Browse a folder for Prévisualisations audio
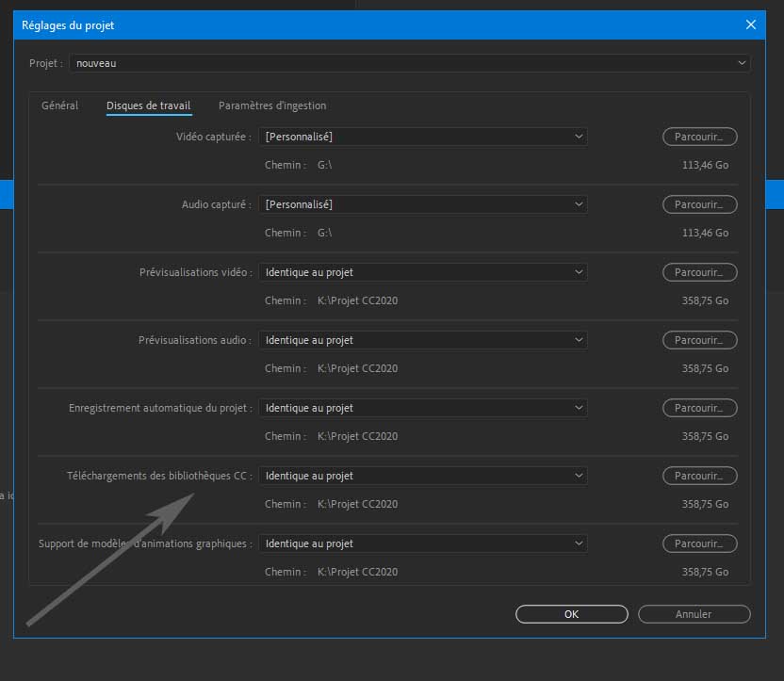The height and width of the screenshot is (681, 784). coord(699,340)
